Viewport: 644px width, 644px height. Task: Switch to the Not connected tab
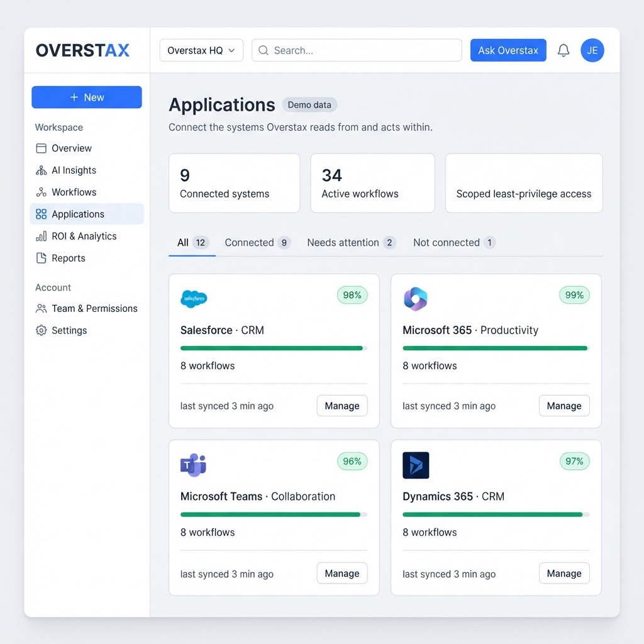coord(454,243)
